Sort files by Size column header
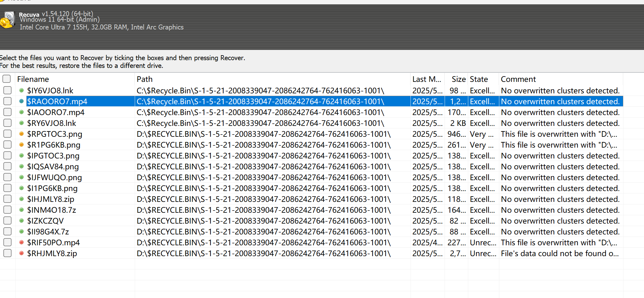 click(458, 79)
